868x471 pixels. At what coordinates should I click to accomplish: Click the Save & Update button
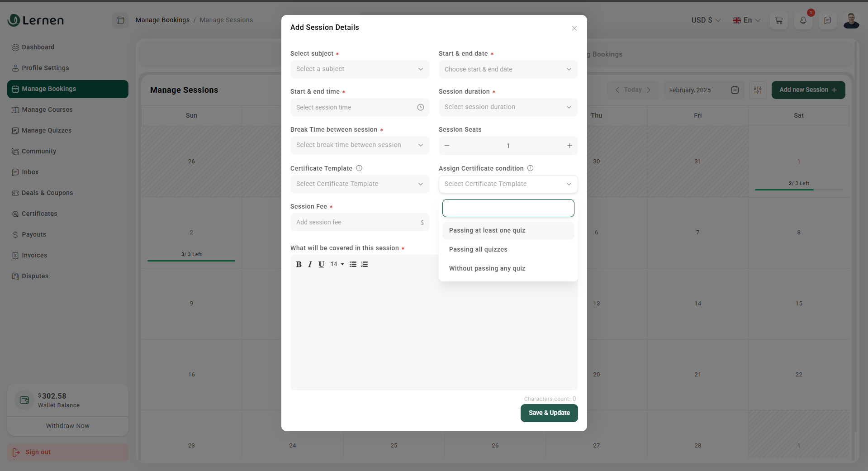pyautogui.click(x=549, y=413)
